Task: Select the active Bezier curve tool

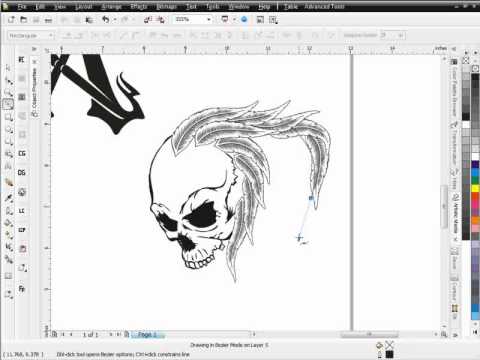Action: coord(8,105)
